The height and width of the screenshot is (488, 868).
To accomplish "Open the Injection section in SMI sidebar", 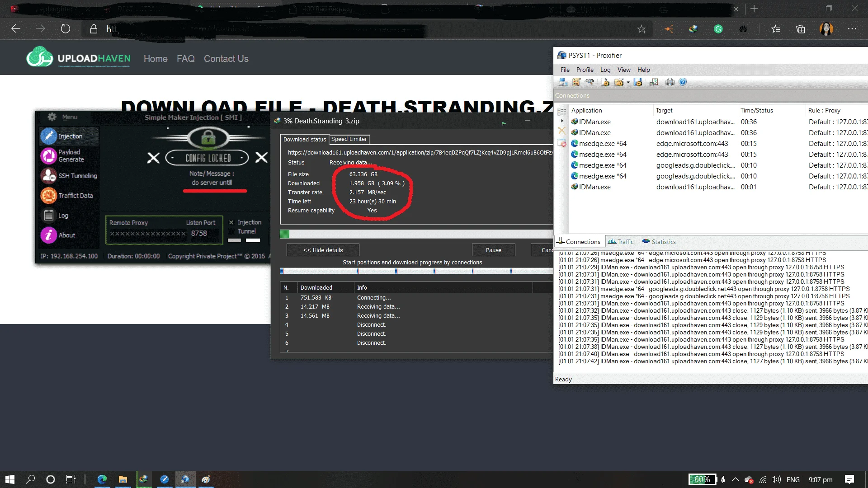I will coord(69,136).
